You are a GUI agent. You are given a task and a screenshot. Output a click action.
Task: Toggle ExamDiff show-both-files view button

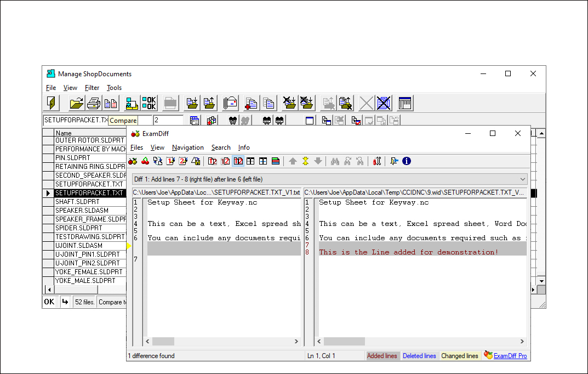pos(238,161)
